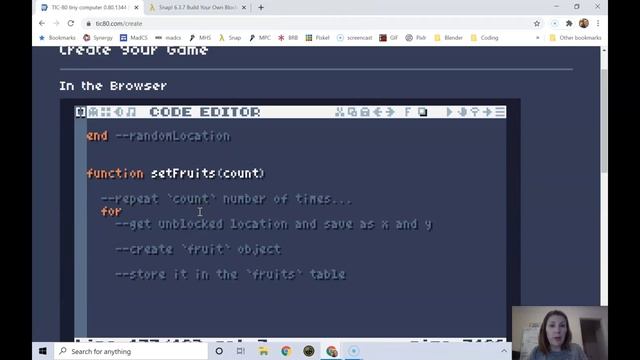This screenshot has width=640, height=360.
Task: Open the MHS bookmark
Action: point(200,38)
